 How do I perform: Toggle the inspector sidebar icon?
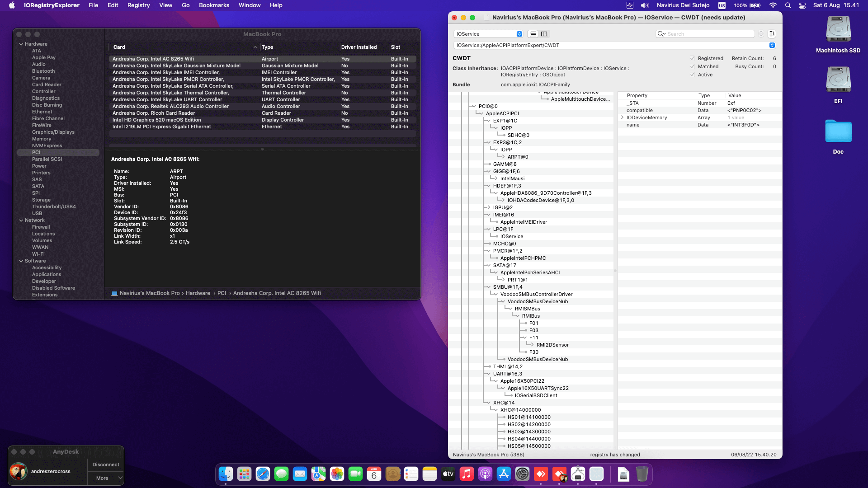[772, 34]
